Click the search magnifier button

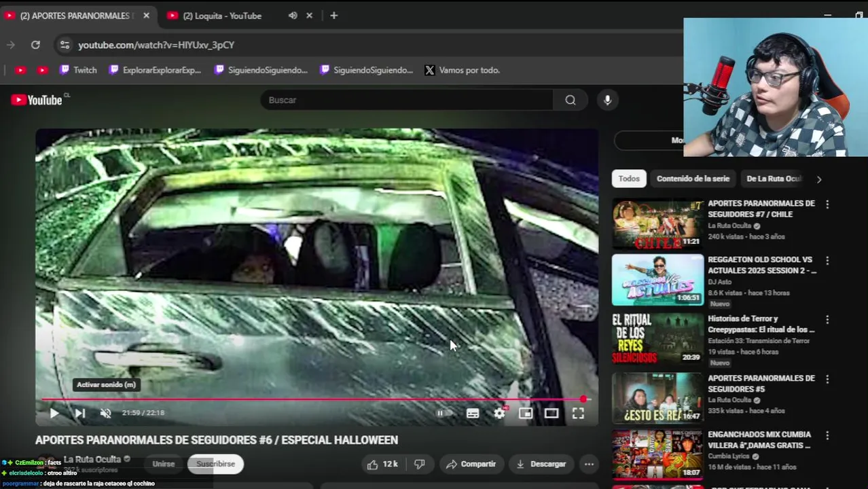(571, 100)
